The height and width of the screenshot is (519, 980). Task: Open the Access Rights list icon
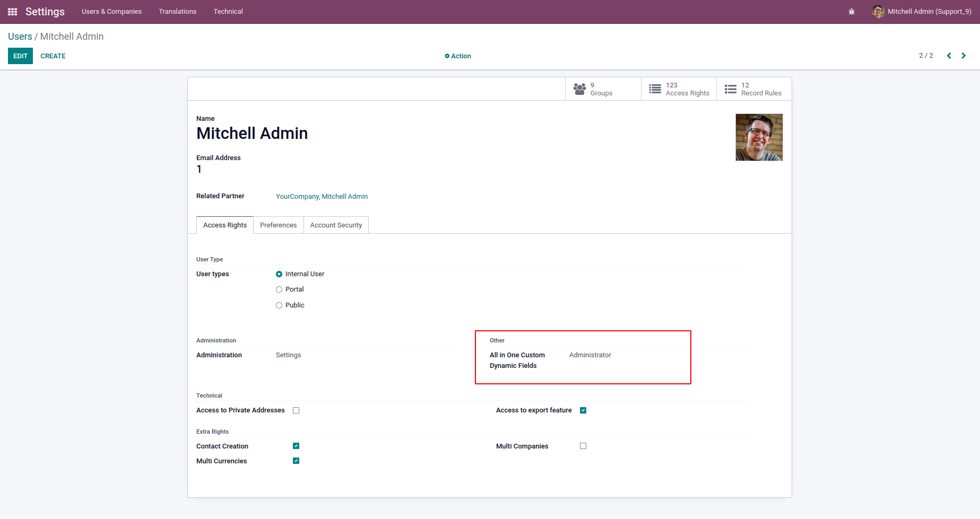point(655,89)
